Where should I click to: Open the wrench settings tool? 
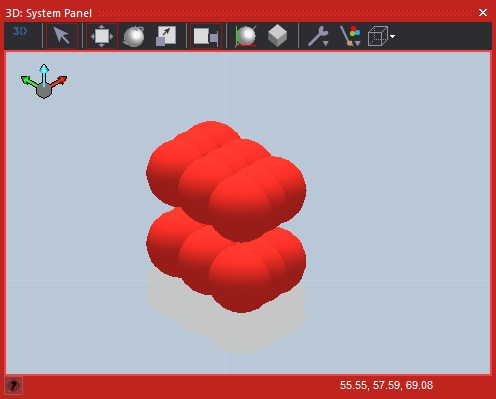coord(316,36)
